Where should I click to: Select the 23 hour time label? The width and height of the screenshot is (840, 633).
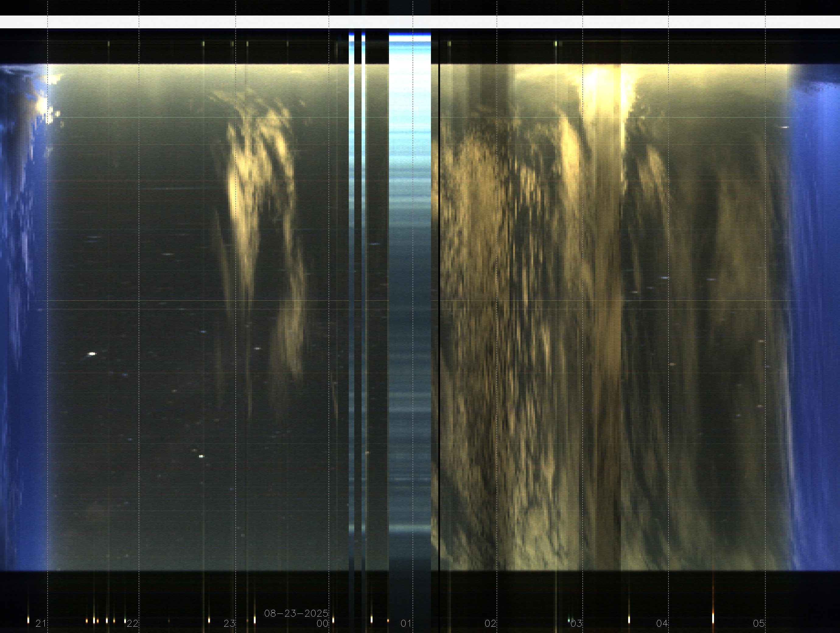pyautogui.click(x=229, y=623)
